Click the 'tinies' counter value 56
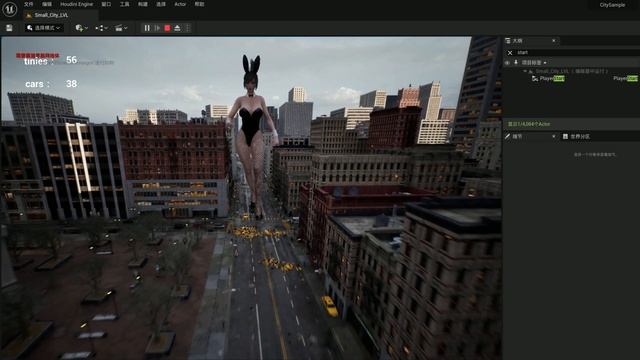 (x=71, y=60)
